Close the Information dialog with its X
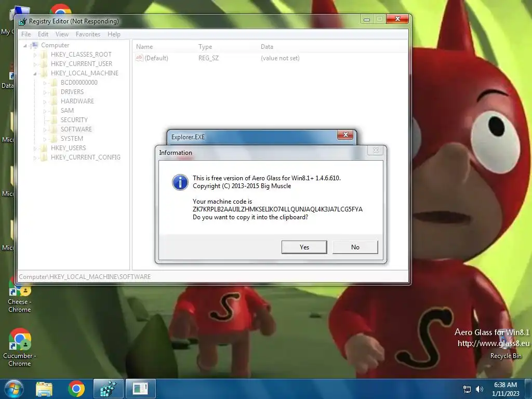532x399 pixels. pyautogui.click(x=376, y=150)
